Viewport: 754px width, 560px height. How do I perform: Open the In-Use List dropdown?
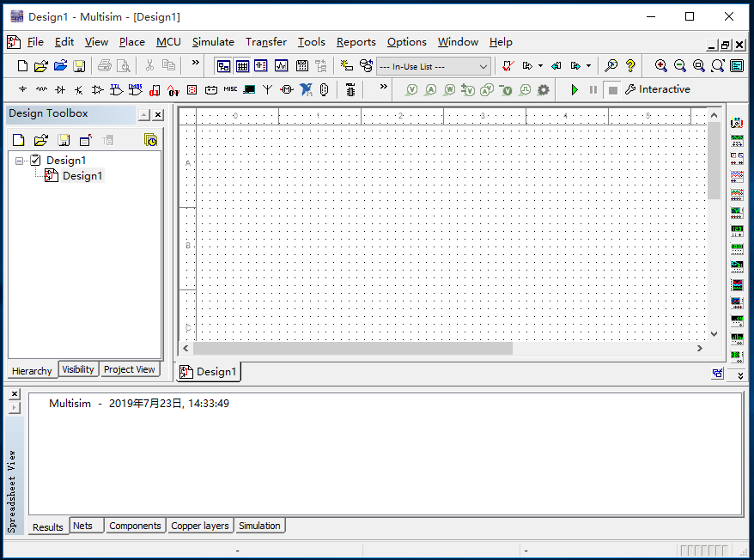tap(483, 66)
